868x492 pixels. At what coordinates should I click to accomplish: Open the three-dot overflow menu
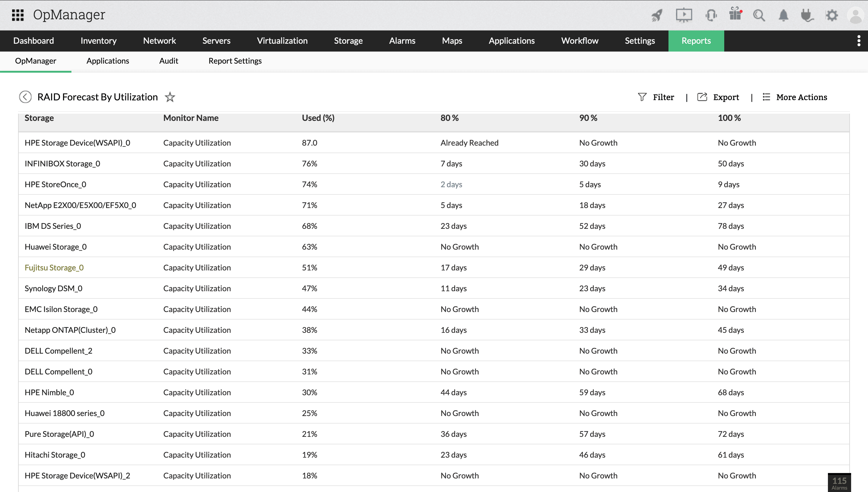[x=859, y=41]
